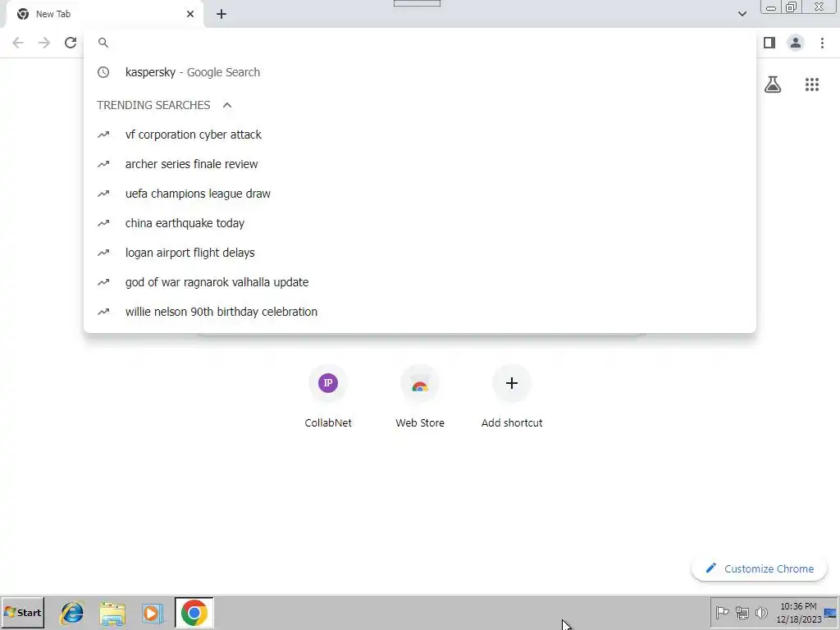The image size is (840, 630).
Task: Click Chrome icon on taskbar
Action: pos(194,612)
